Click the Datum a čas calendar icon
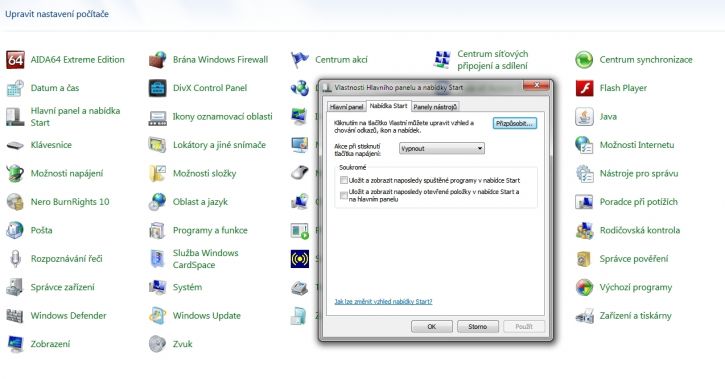The height and width of the screenshot is (379, 725). point(15,88)
